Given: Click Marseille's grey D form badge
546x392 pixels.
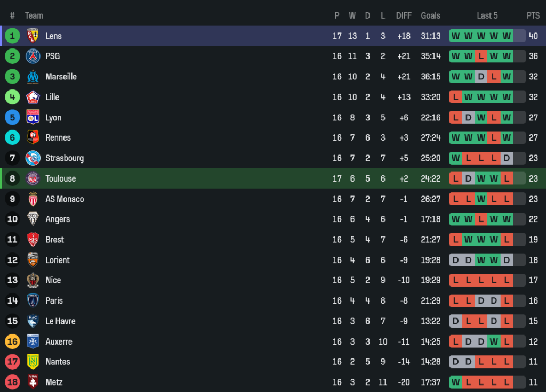Looking at the screenshot, I should pos(481,77).
